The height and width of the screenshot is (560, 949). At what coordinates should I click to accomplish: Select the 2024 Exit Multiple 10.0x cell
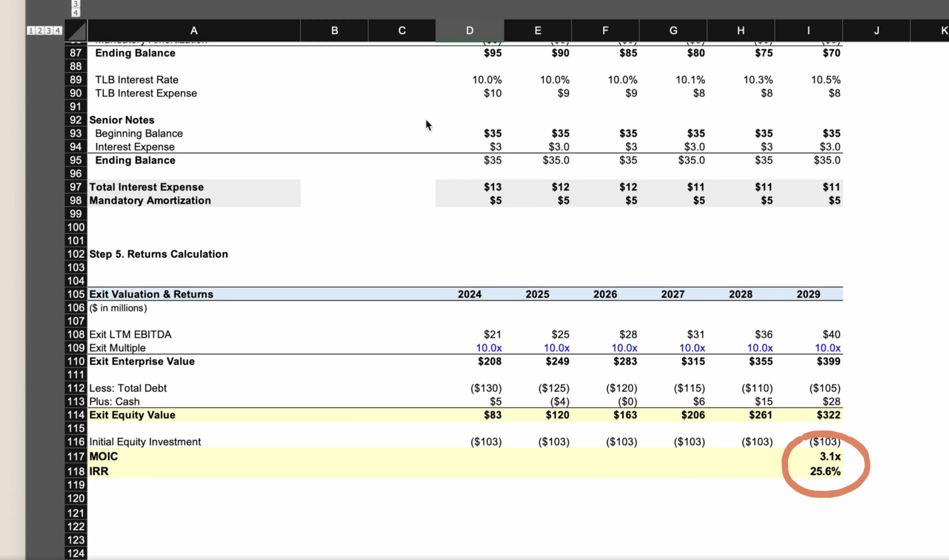(x=488, y=348)
